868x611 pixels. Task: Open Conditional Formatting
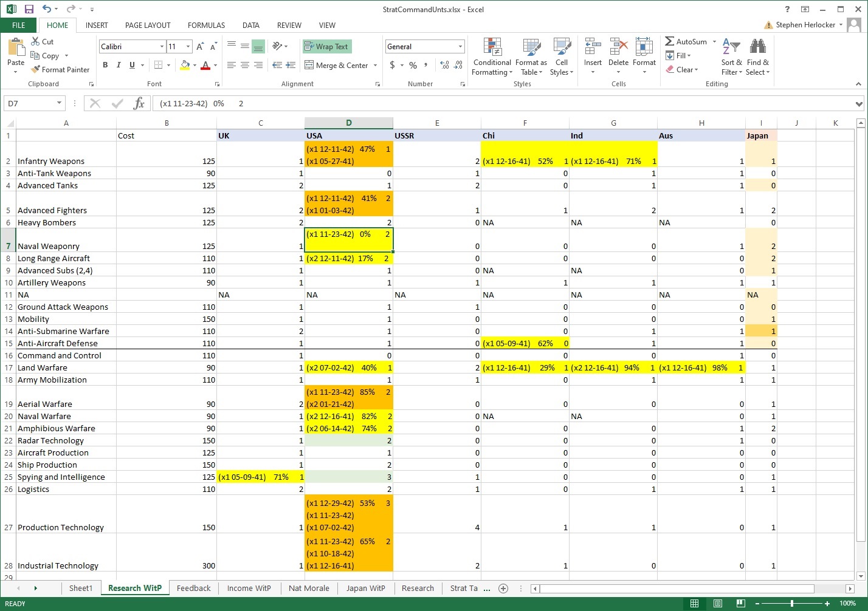[492, 56]
